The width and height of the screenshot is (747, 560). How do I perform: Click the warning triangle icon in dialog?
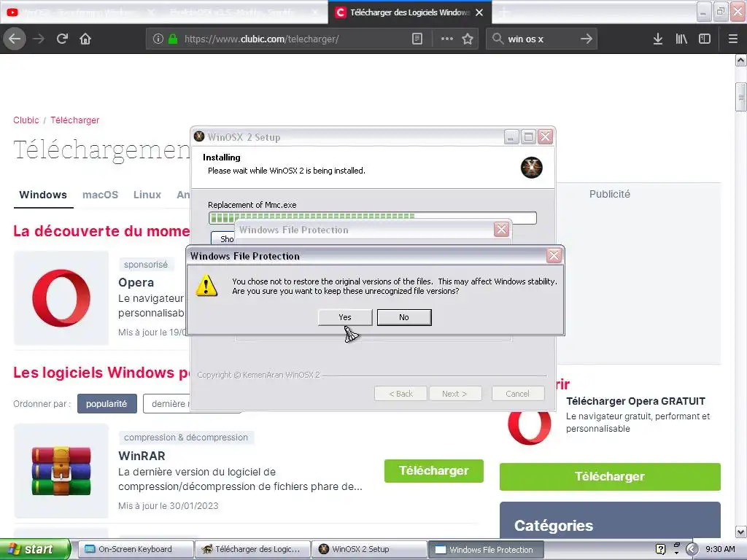click(206, 285)
